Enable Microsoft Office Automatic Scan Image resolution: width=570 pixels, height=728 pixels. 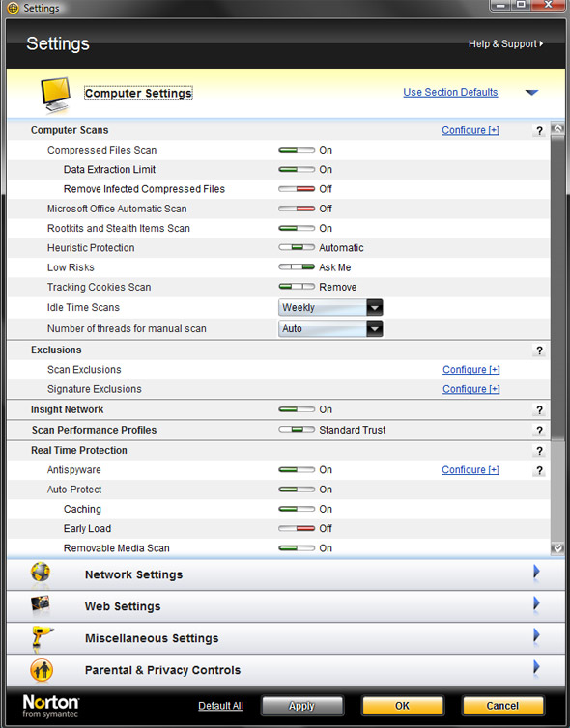point(297,209)
